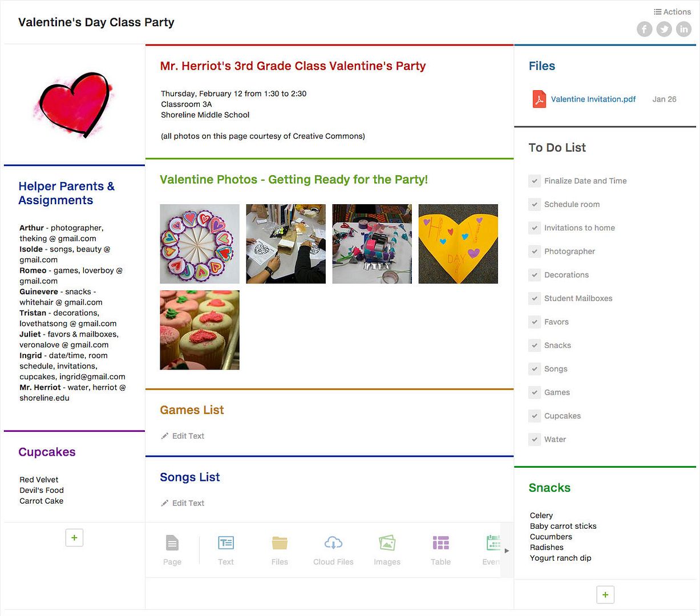Click the pencil icon under Games List
The width and height of the screenshot is (700, 616).
pos(165,436)
